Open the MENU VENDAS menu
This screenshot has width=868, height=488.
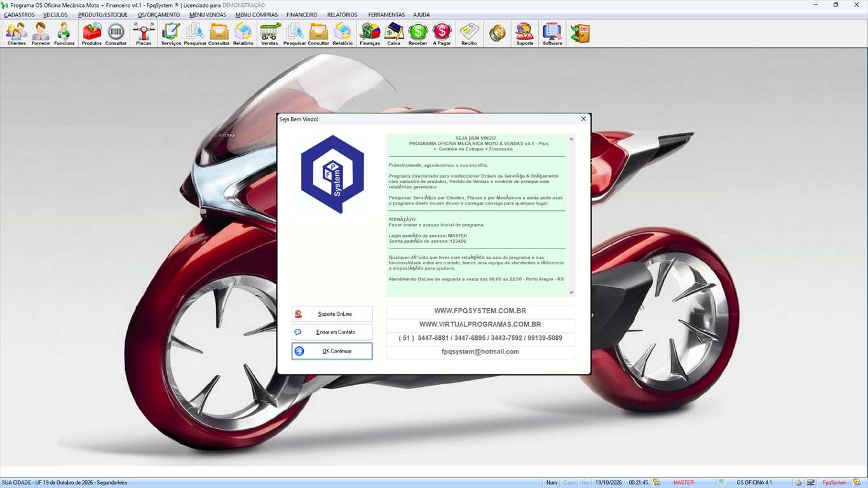point(208,15)
